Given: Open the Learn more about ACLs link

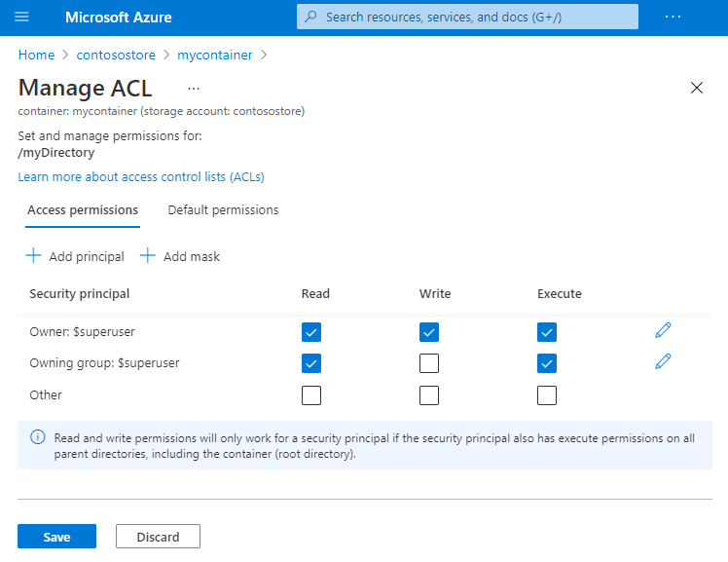Looking at the screenshot, I should coord(141,177).
